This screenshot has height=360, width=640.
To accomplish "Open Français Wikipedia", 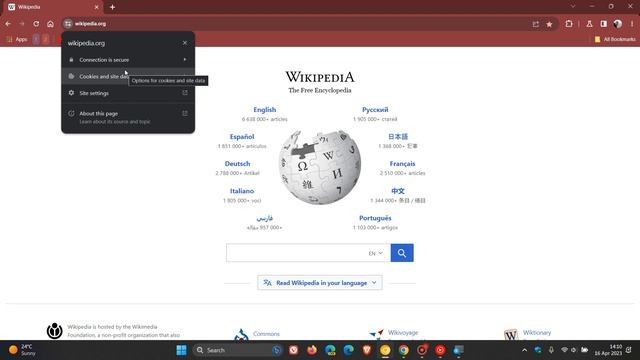I will click(402, 164).
